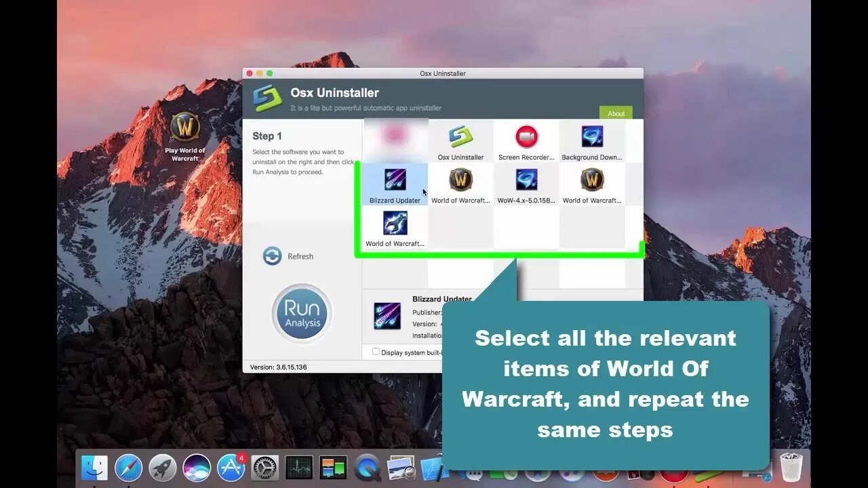
Task: Click the Refresh button
Action: (288, 256)
